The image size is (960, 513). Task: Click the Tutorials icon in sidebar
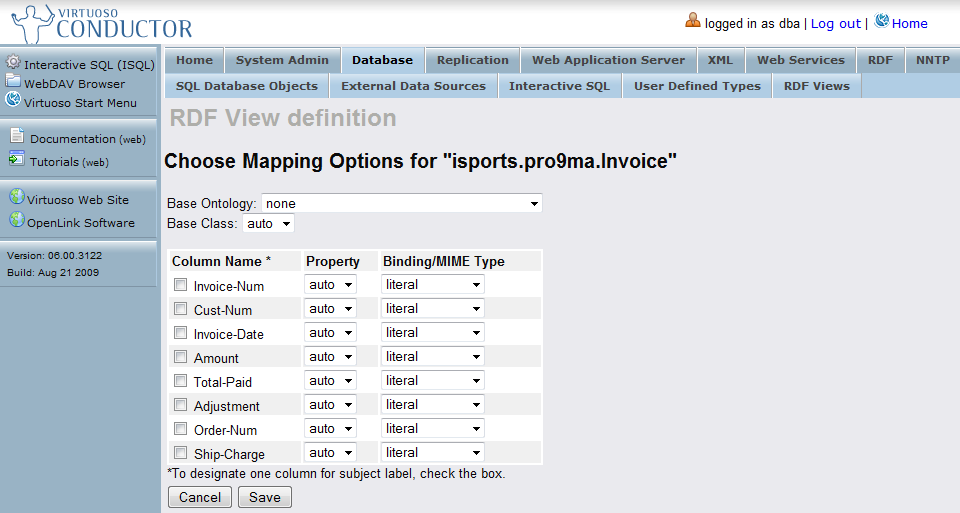click(17, 159)
